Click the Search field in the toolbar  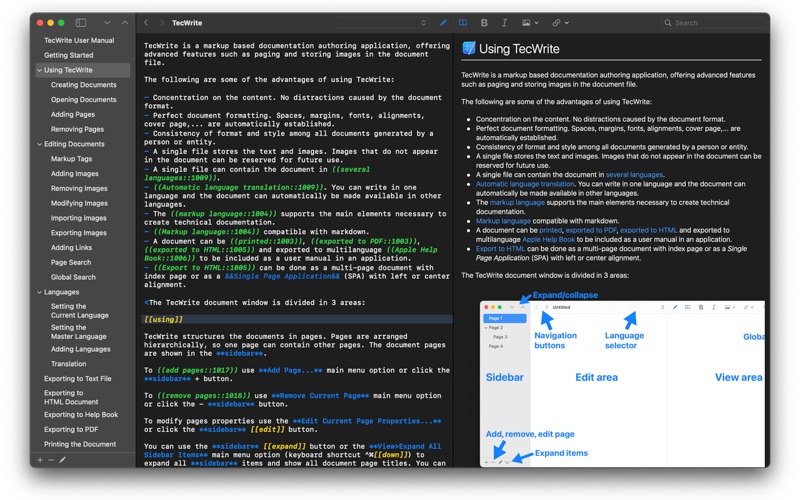pos(714,22)
